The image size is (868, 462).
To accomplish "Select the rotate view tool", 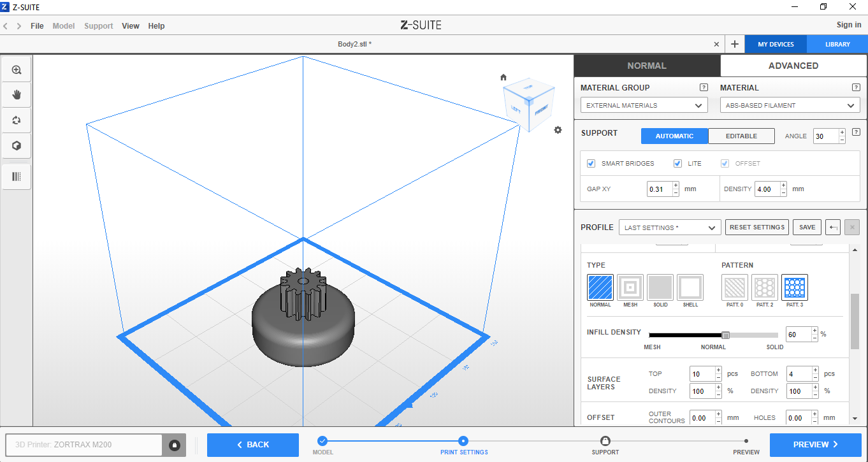I will point(17,120).
